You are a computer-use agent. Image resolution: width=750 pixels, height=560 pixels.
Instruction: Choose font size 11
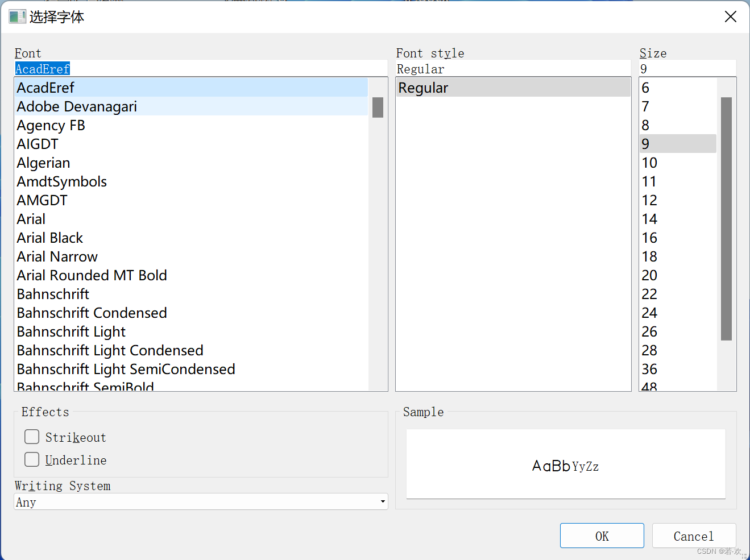678,181
